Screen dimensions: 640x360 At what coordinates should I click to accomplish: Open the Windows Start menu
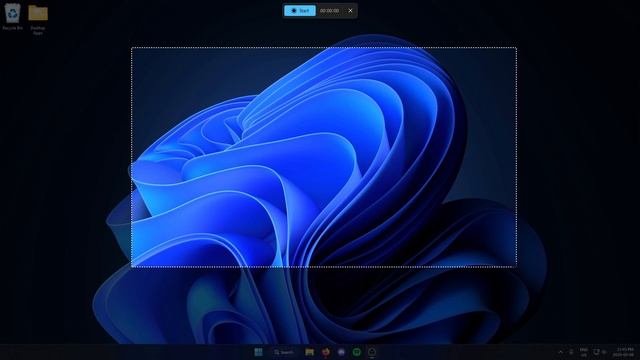[258, 352]
